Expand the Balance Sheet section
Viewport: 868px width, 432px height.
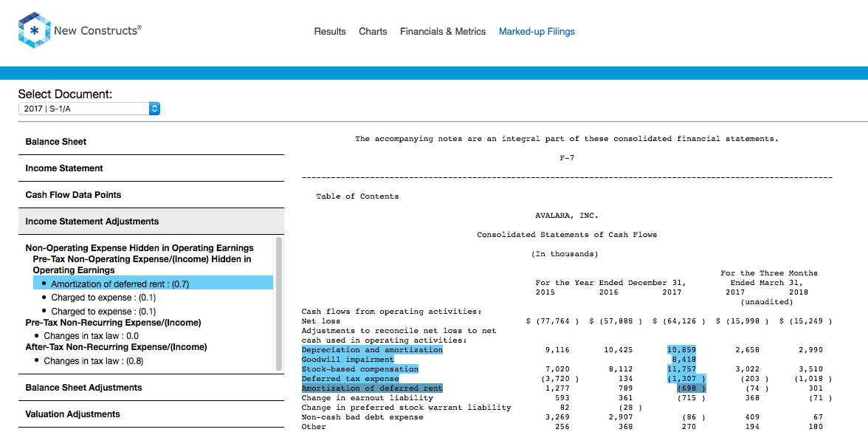click(151, 142)
